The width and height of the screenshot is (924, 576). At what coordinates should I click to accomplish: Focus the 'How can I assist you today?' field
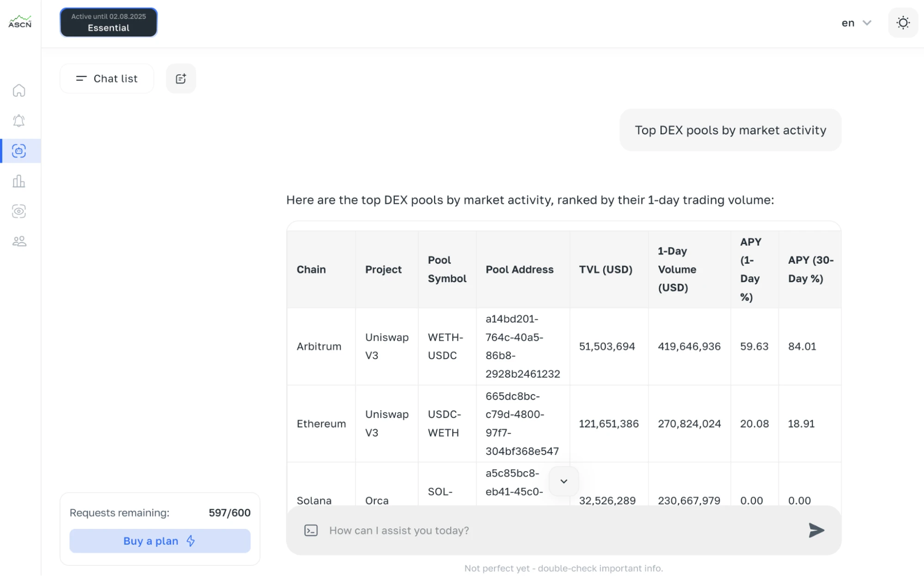tap(563, 530)
